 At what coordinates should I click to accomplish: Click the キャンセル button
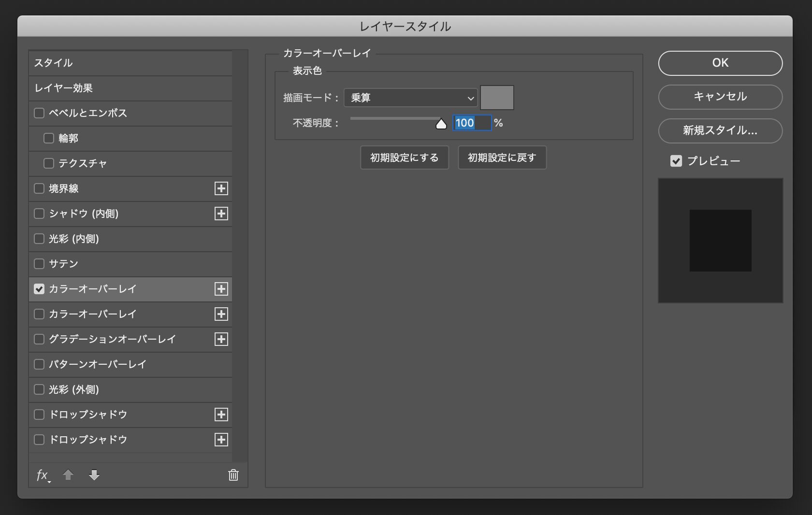(720, 97)
